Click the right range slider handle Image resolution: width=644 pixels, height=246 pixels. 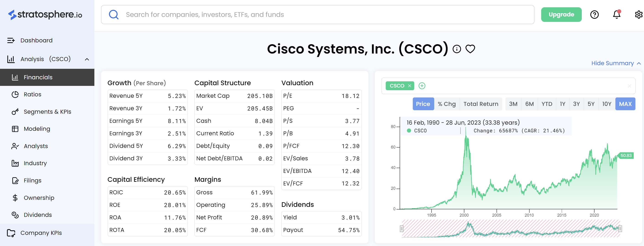coord(620,228)
